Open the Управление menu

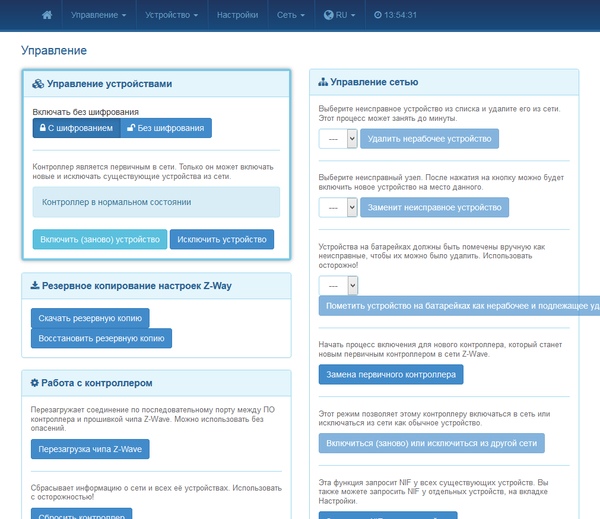point(98,15)
